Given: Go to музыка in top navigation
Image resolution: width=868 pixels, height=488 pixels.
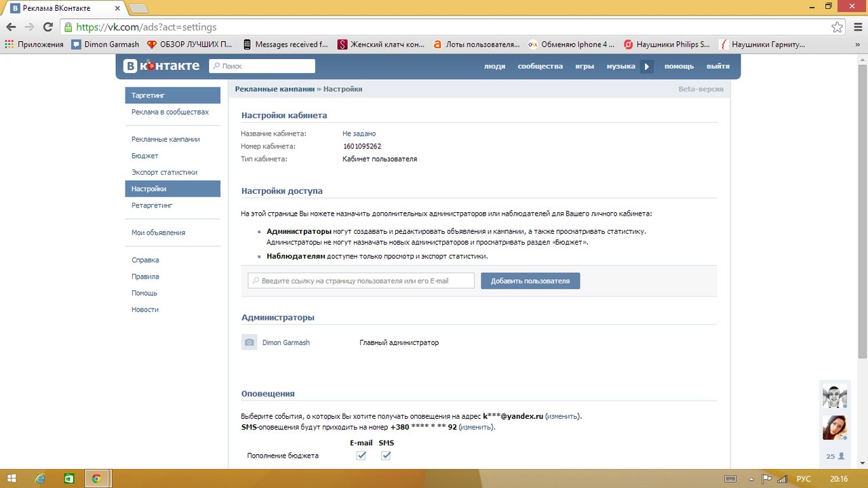Looking at the screenshot, I should pyautogui.click(x=620, y=66).
